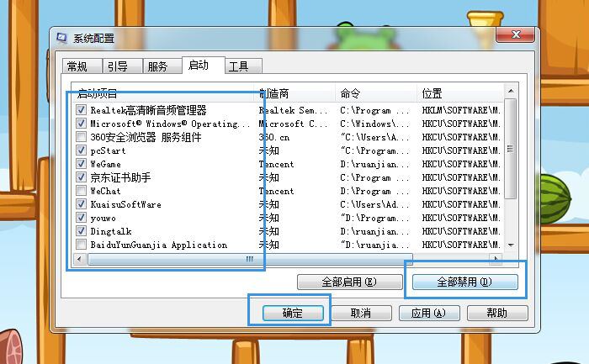This screenshot has width=589, height=364.
Task: Switch to the 常规 tab
Action: 78,66
